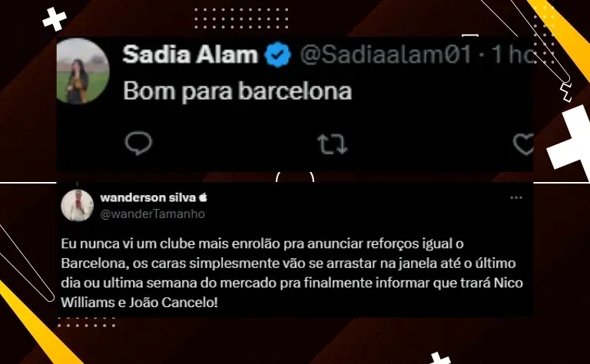
Task: Click the reply speech bubble icon
Action: tap(138, 144)
